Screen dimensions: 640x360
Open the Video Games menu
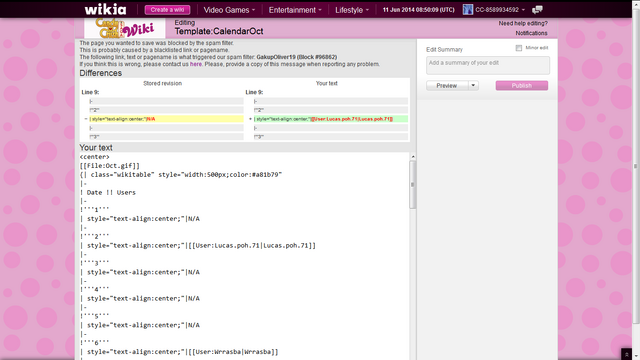coord(229,10)
